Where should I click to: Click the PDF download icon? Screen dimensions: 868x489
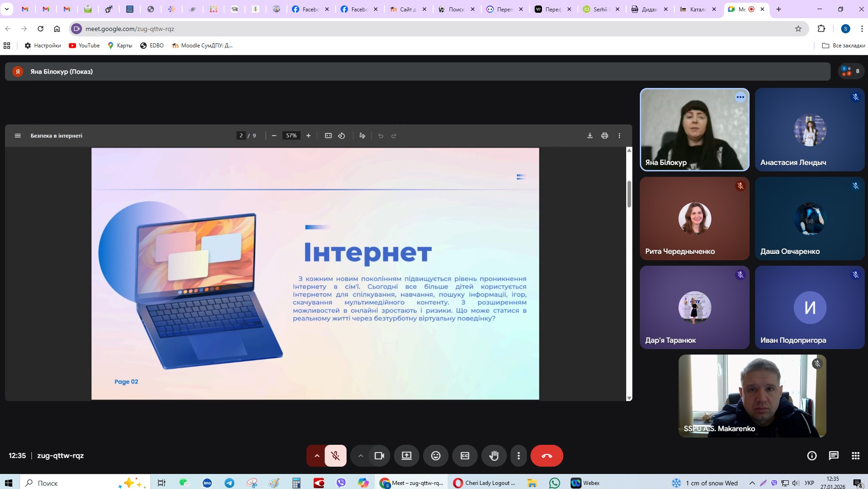590,136
